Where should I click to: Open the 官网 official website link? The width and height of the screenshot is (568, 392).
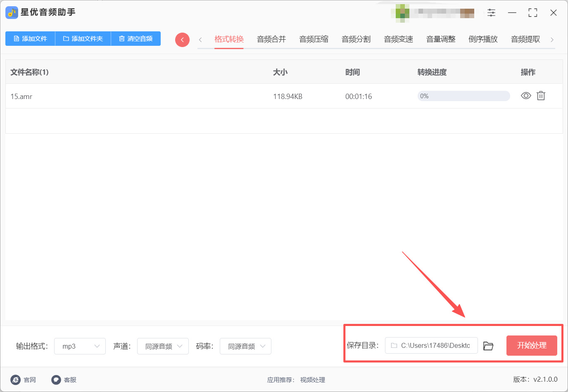point(24,380)
